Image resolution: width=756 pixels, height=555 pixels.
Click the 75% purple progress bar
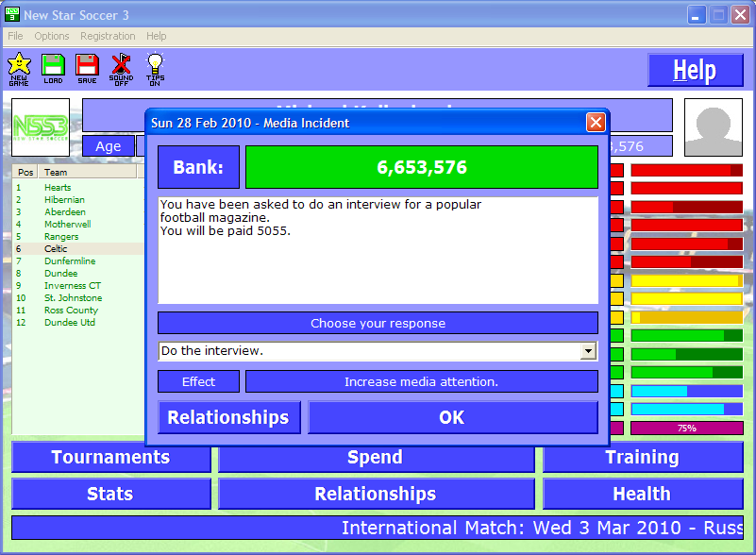point(686,429)
